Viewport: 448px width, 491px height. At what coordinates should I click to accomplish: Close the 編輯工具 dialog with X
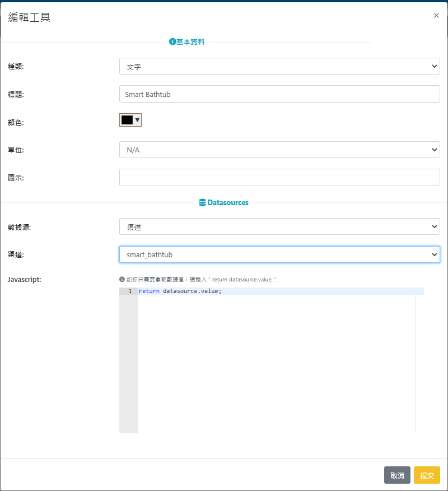(436, 16)
